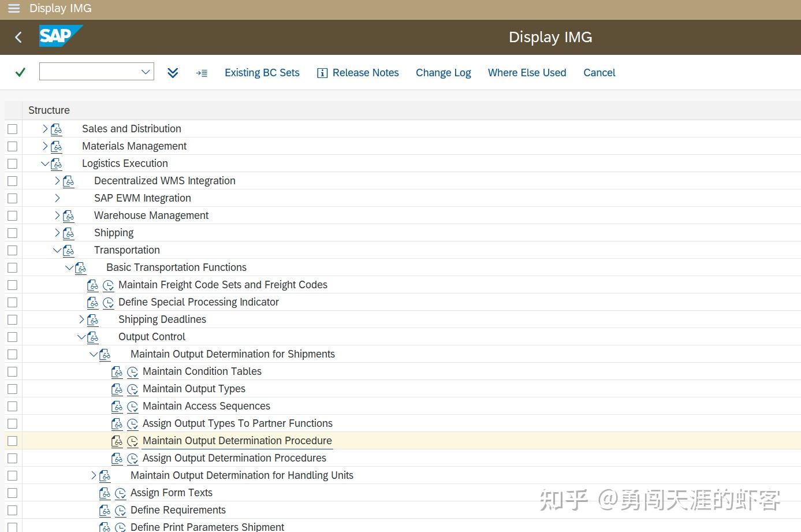801x532 pixels.
Task: Expand the Sales and Distribution node
Action: (46, 129)
